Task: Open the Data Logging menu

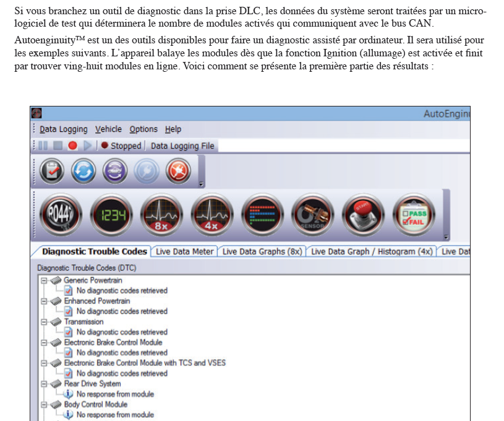Action: pyautogui.click(x=64, y=129)
